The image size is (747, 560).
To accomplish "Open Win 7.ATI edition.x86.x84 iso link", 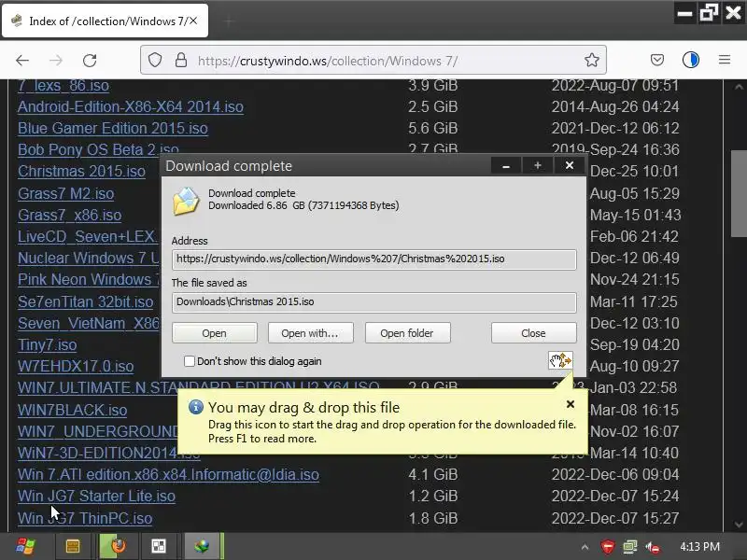I will pos(168,474).
